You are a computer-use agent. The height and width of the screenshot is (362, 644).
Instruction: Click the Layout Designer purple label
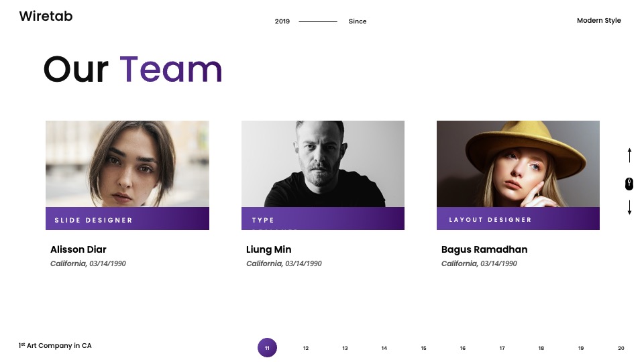click(518, 219)
